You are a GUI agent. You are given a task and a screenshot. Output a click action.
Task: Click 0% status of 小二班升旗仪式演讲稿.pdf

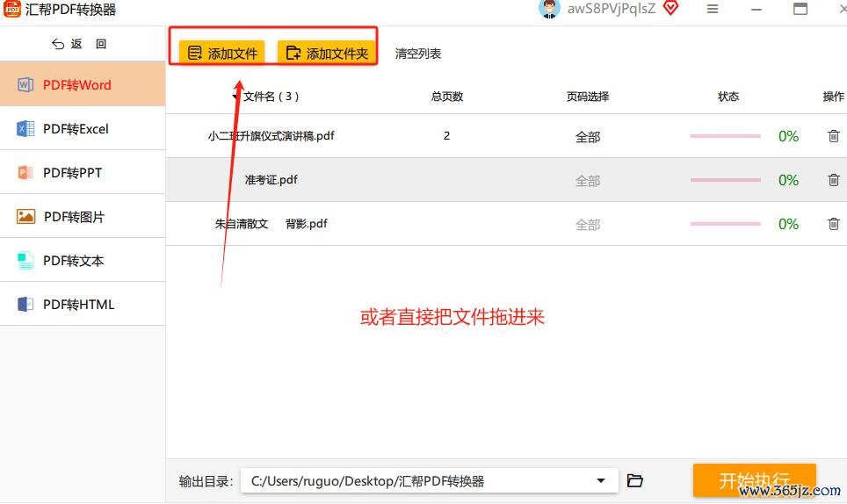[x=788, y=136]
